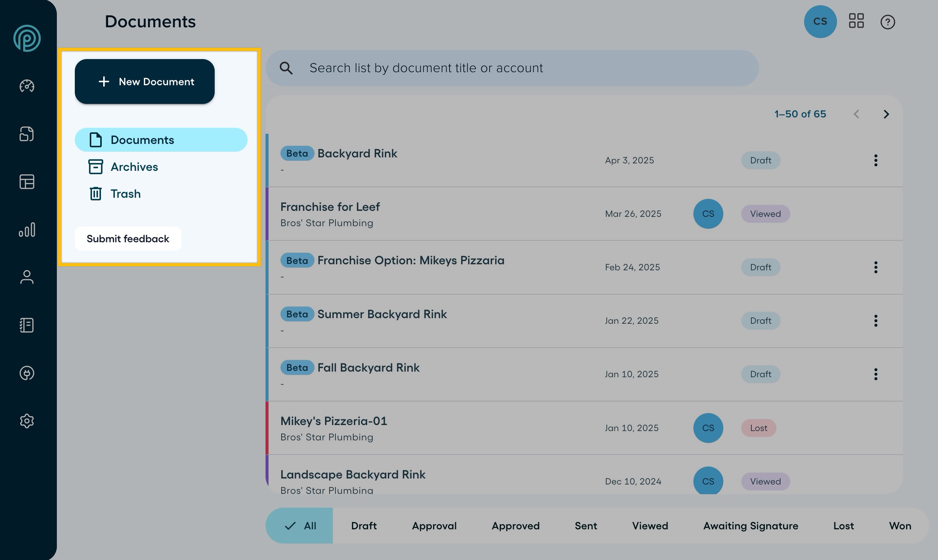
Task: Open the content library notebook icon
Action: (27, 325)
